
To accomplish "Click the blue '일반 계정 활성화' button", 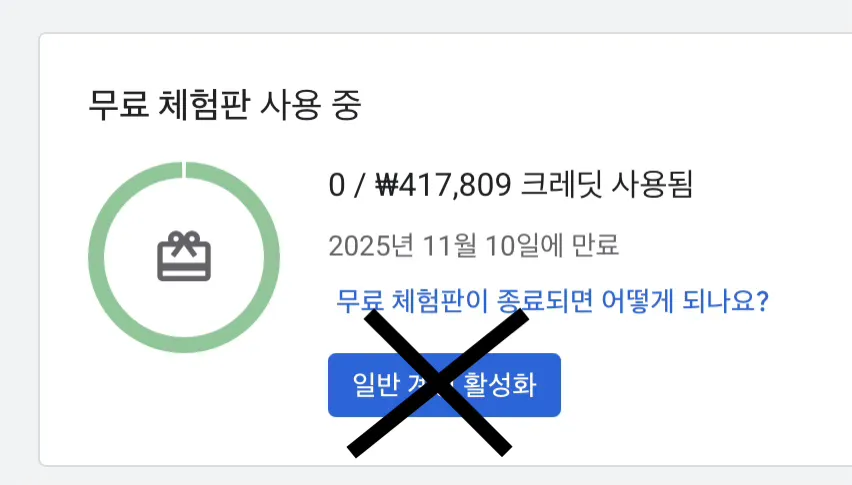I will pos(444,385).
